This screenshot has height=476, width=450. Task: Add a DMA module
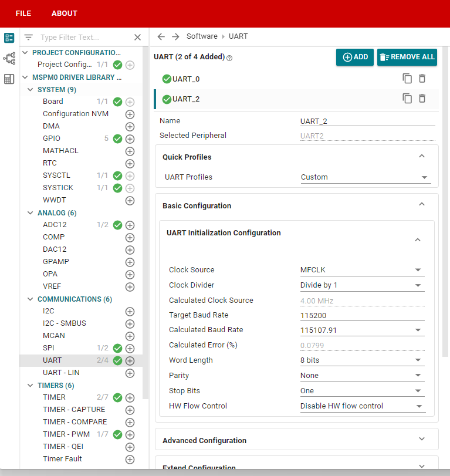coord(130,127)
